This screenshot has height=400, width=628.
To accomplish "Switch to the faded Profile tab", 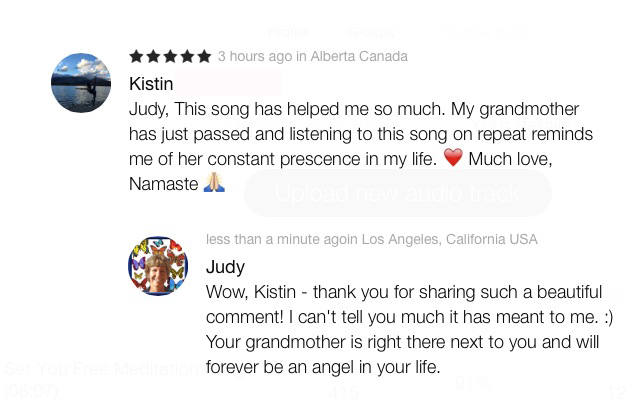I will (288, 33).
